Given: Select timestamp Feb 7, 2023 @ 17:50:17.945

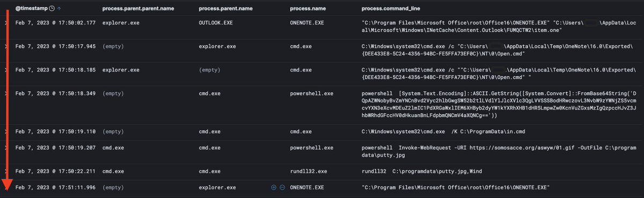Looking at the screenshot, I should [x=56, y=47].
